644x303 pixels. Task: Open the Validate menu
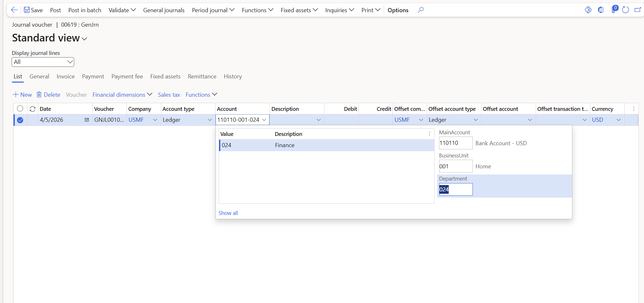(122, 10)
